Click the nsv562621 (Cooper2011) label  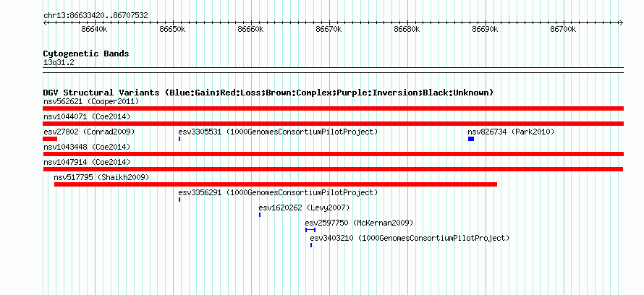[91, 101]
